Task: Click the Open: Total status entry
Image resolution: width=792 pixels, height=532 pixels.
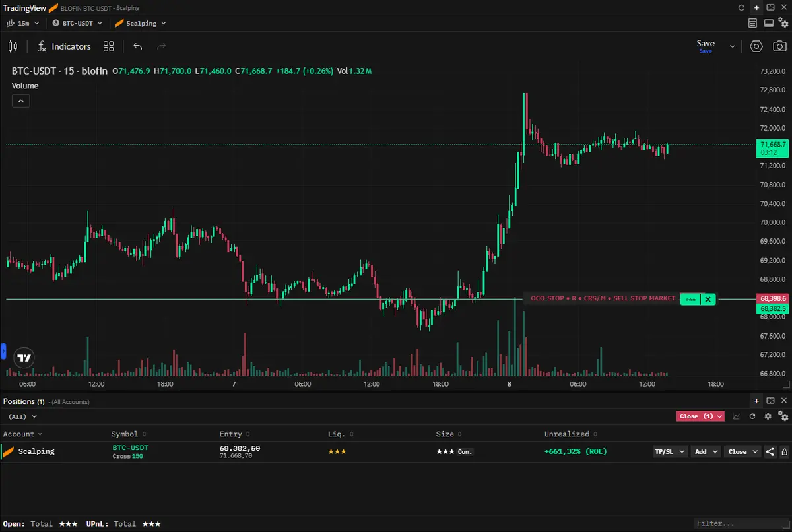Action: (x=40, y=523)
